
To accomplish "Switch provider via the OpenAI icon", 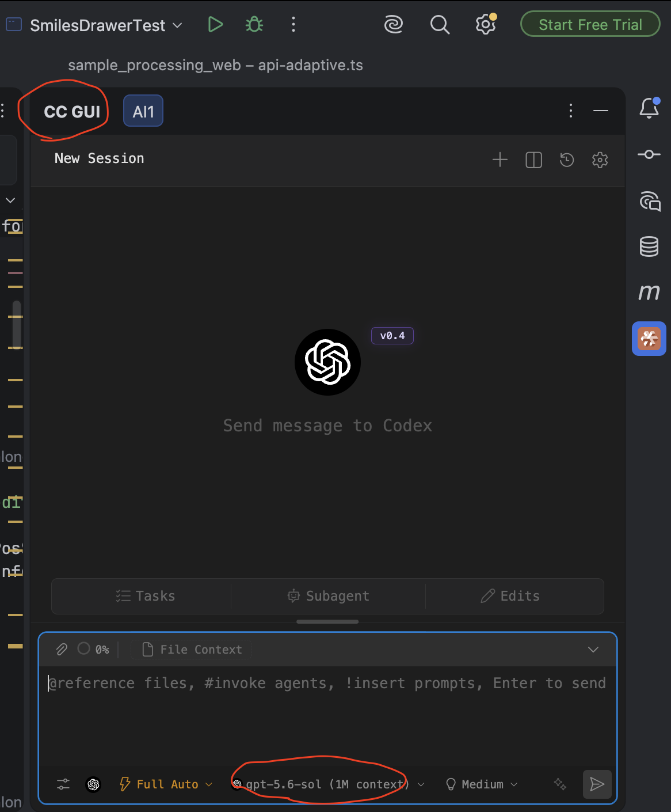I will [93, 784].
